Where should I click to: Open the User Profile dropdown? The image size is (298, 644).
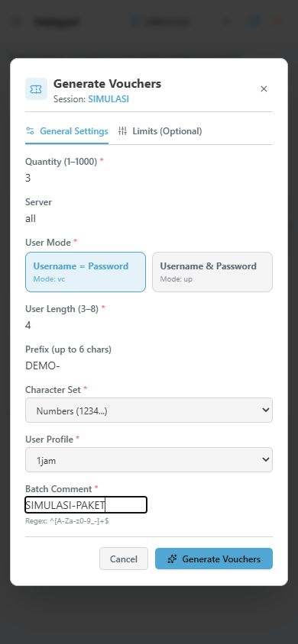click(149, 460)
